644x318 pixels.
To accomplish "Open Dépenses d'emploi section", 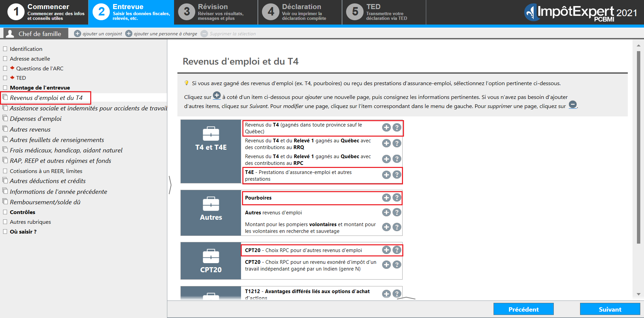I will [36, 119].
